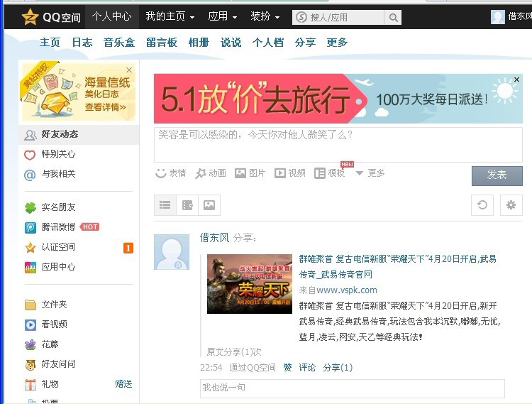
Task: Open 礼物 sidebar item
Action: point(41,384)
